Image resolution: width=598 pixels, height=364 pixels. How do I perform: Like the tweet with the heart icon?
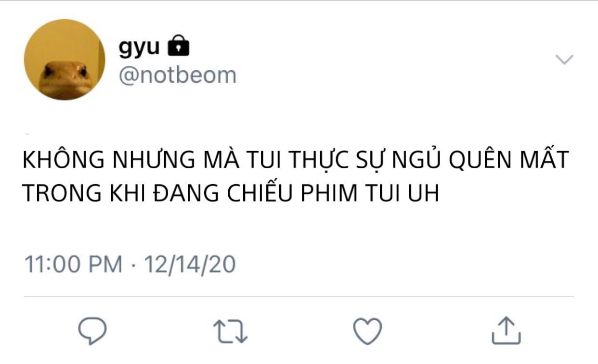coord(367,331)
